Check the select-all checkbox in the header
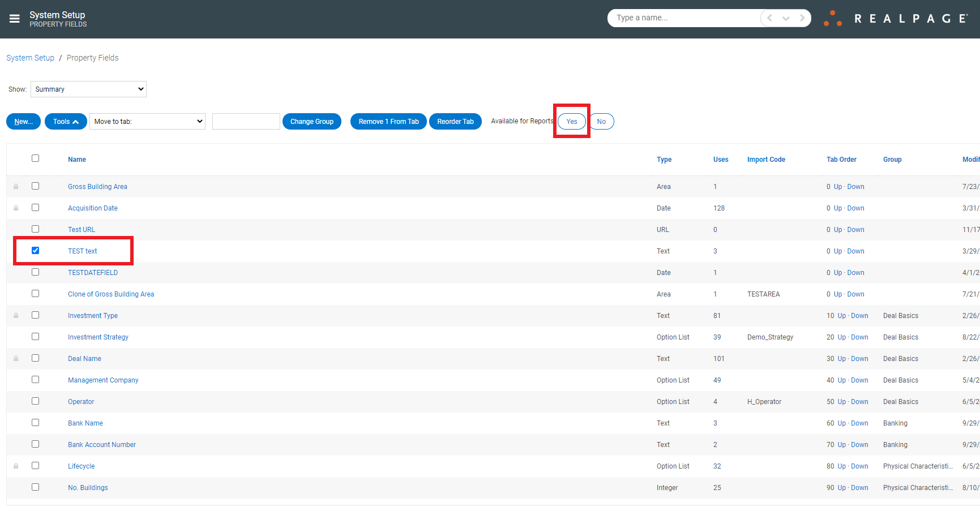The width and height of the screenshot is (980, 511). point(36,158)
